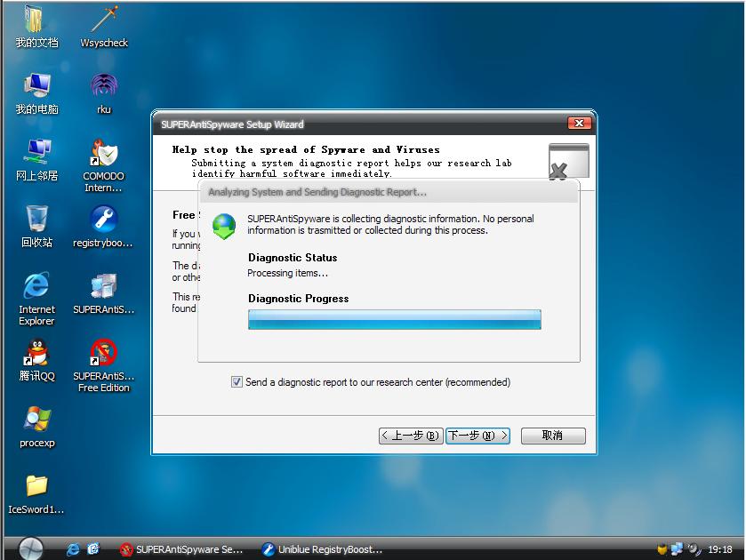
Task: Click the Diagnostic Progress heading
Action: 298,299
